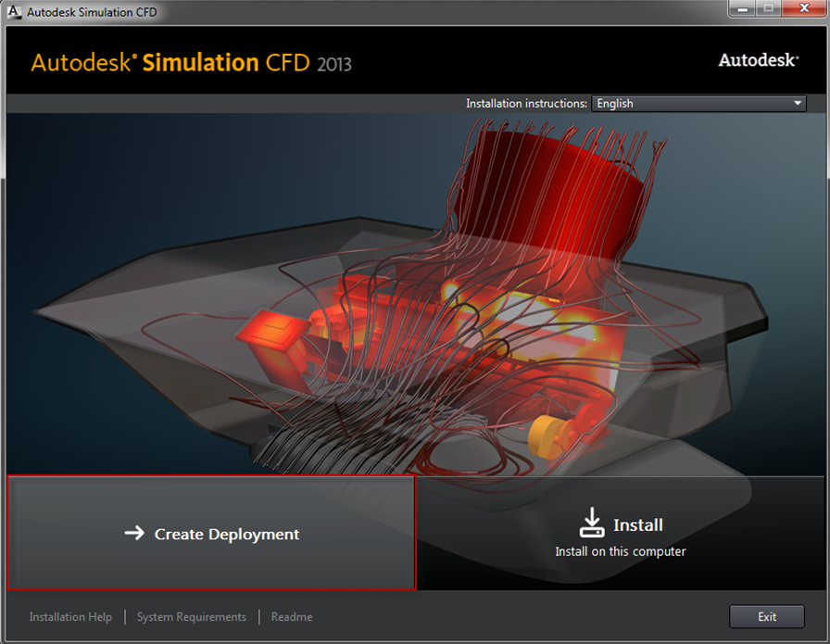Open the Readme link
The width and height of the screenshot is (830, 644).
pos(292,617)
